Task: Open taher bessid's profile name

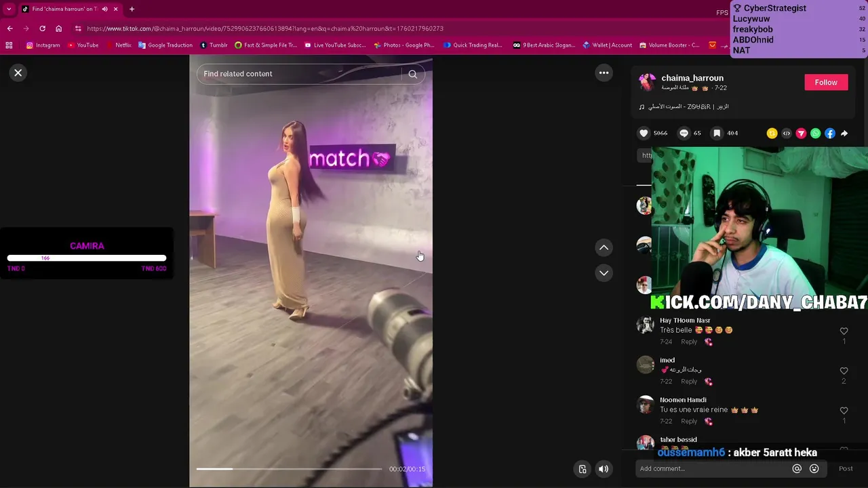Action: coord(678,440)
